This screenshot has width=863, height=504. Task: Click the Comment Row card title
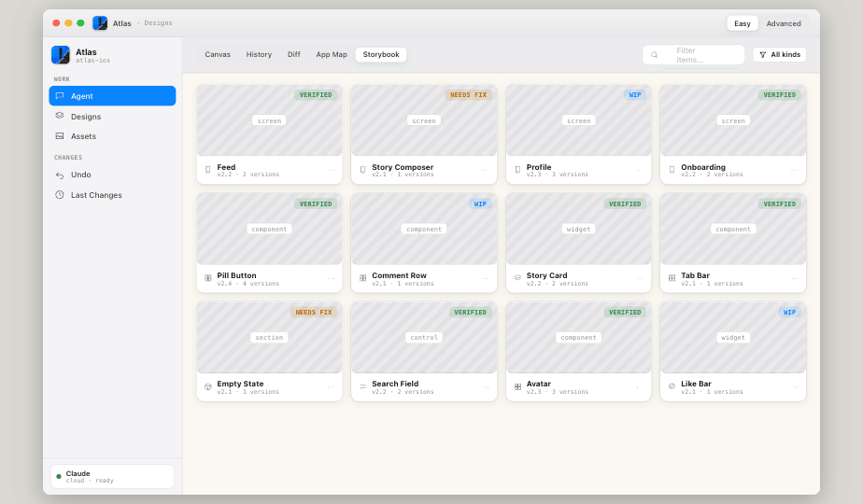click(399, 275)
